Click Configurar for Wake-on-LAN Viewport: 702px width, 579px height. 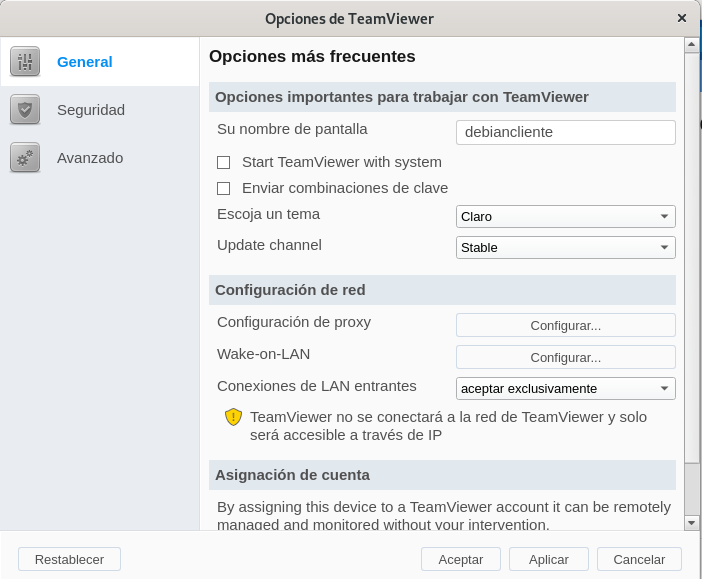click(x=565, y=357)
